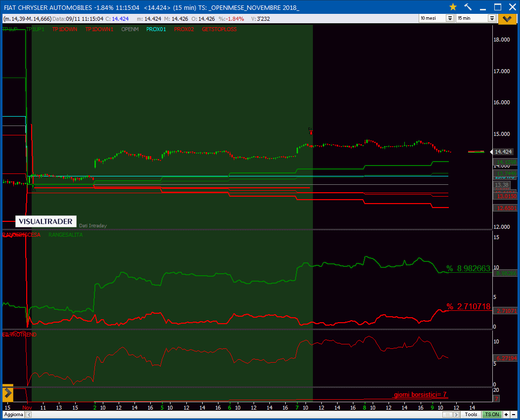Click the green day 5 marker on time axis
The width and height of the screenshot is (520, 420).
162,408
